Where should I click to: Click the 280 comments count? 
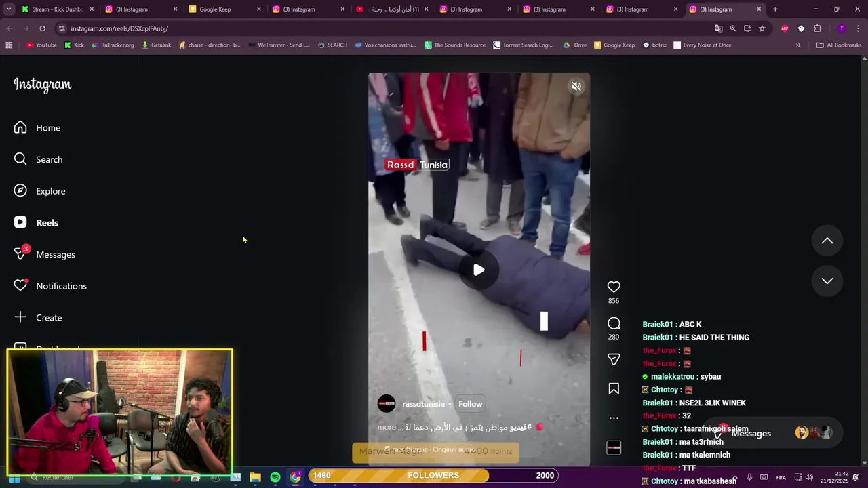click(x=614, y=337)
